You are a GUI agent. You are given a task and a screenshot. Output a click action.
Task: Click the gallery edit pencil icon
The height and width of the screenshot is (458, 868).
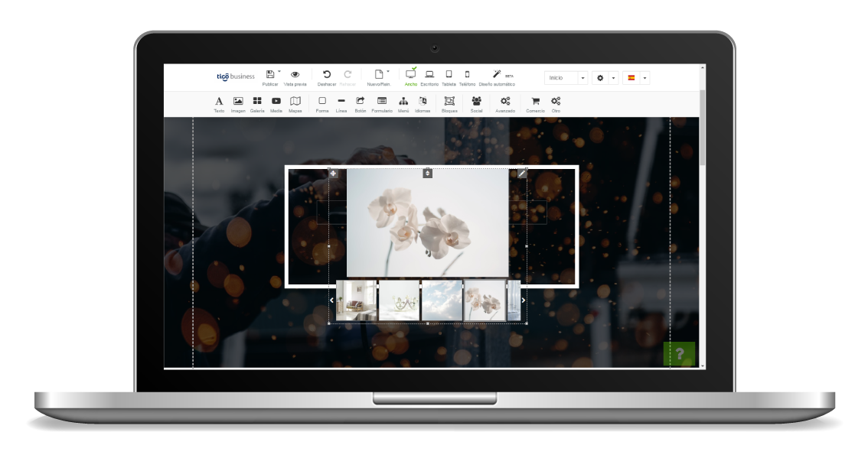pos(521,174)
